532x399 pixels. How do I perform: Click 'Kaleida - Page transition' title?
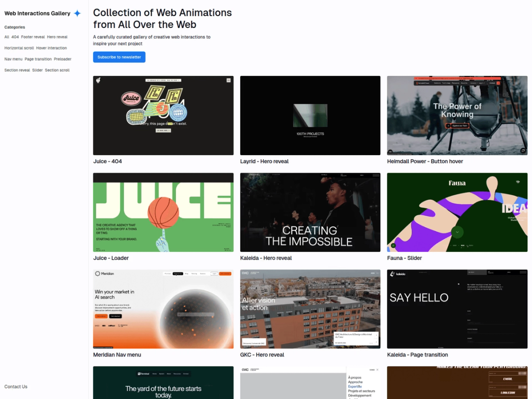click(417, 355)
